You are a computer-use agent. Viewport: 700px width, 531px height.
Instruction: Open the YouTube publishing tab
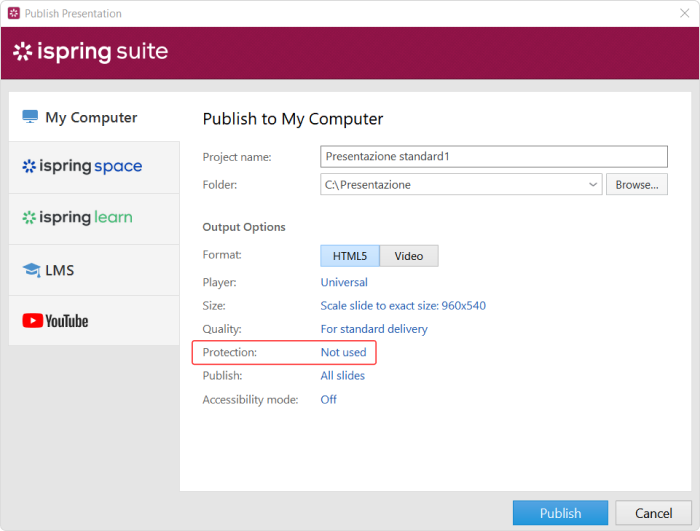coord(94,321)
